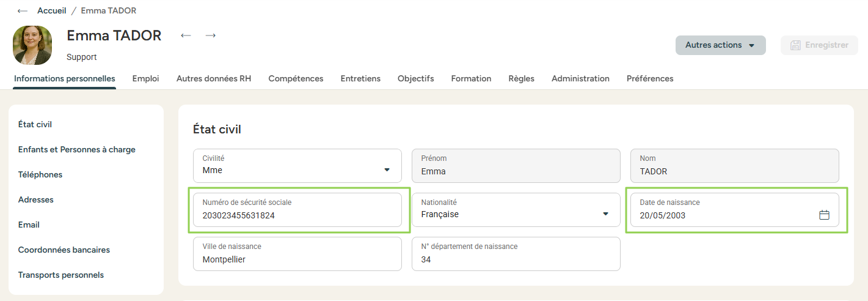Go to next employee using right arrow
The width and height of the screenshot is (868, 301).
click(x=211, y=35)
